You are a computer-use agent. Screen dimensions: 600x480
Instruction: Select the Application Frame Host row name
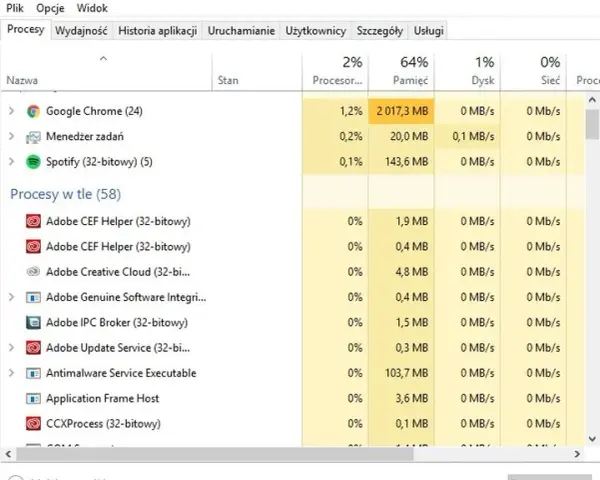pyautogui.click(x=103, y=398)
